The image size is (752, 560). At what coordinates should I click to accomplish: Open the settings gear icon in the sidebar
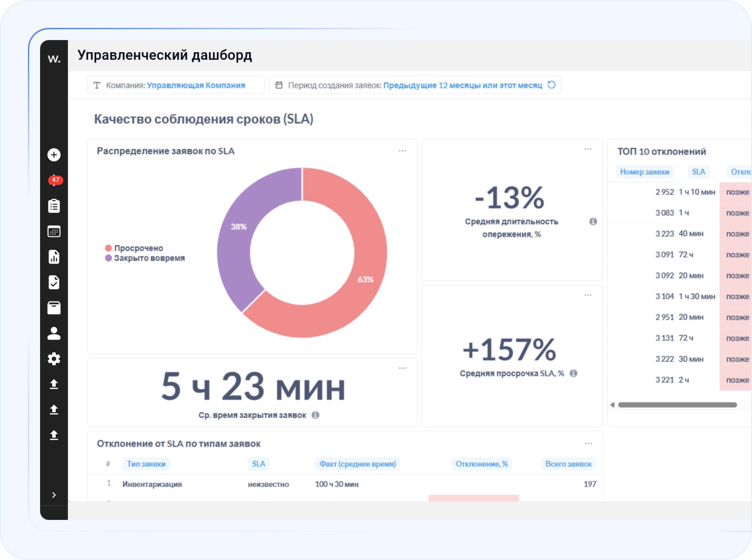(x=54, y=359)
